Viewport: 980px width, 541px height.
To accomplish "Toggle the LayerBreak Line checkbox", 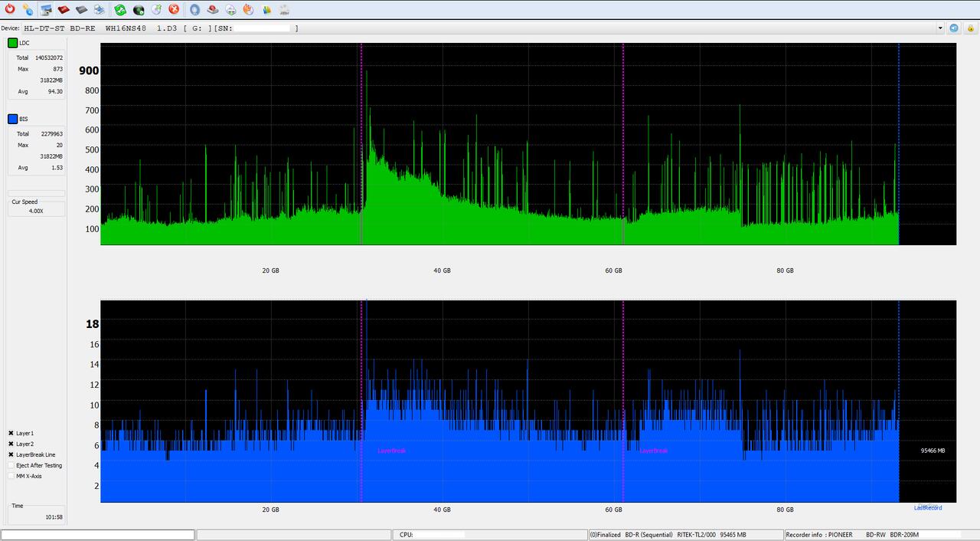I will [x=11, y=454].
